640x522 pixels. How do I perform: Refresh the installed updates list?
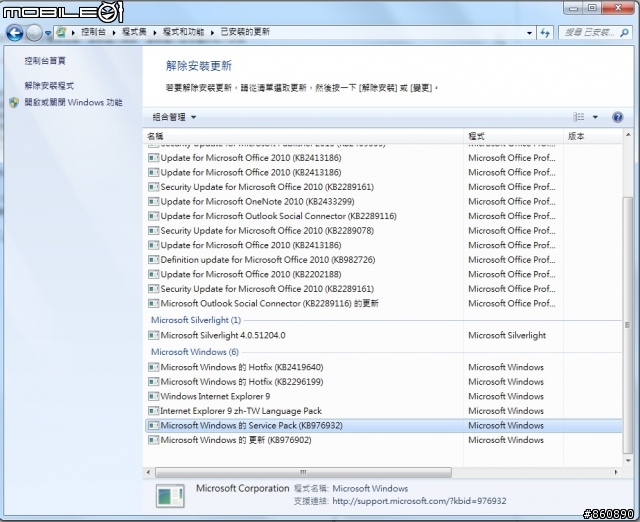[x=545, y=33]
